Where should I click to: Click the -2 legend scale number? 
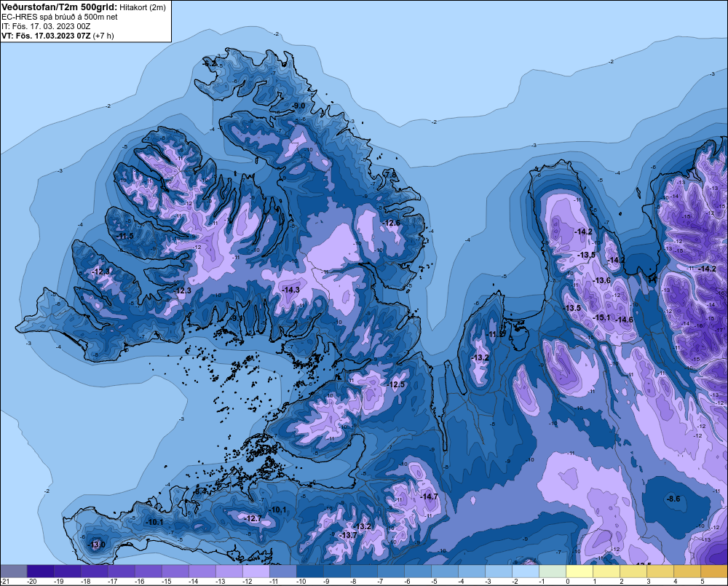pos(515,582)
